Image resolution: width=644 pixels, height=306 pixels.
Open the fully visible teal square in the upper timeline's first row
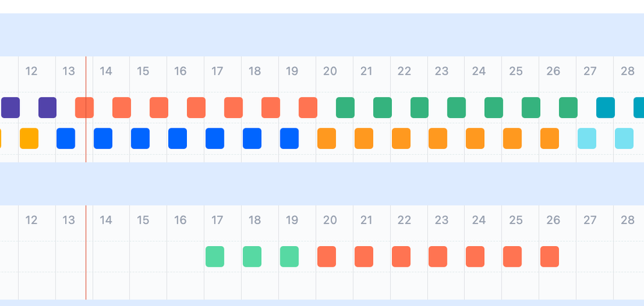pyautogui.click(x=605, y=108)
